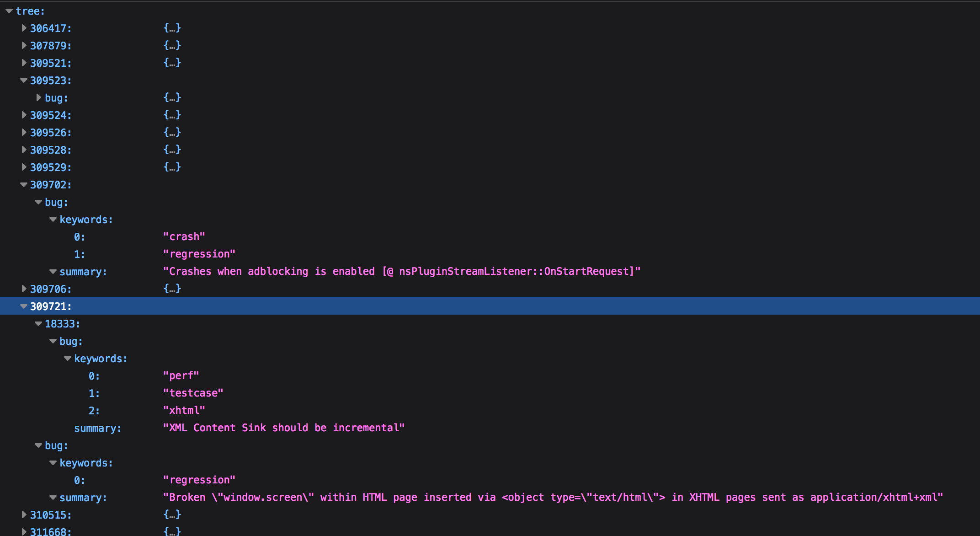This screenshot has width=980, height=536.
Task: Expand node 309528
Action: pos(24,150)
